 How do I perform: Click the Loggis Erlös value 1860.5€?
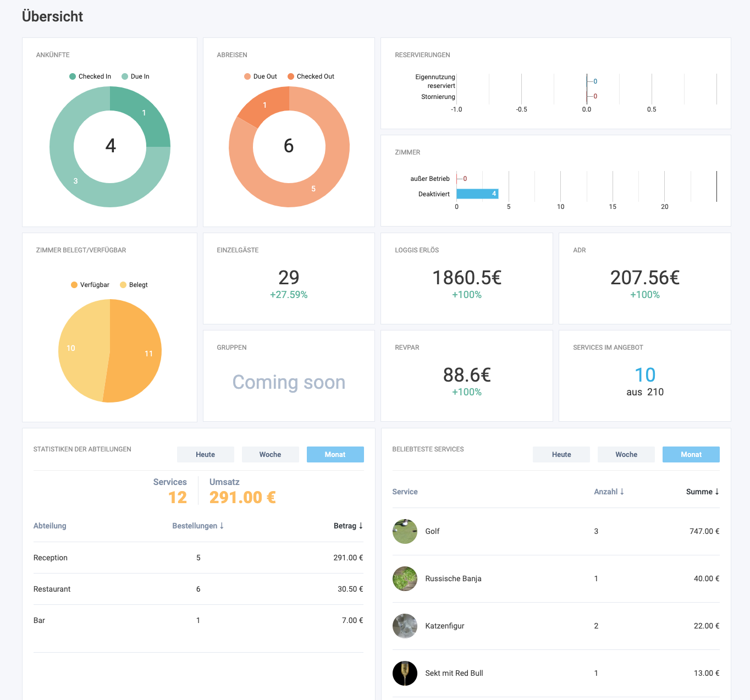pyautogui.click(x=467, y=278)
